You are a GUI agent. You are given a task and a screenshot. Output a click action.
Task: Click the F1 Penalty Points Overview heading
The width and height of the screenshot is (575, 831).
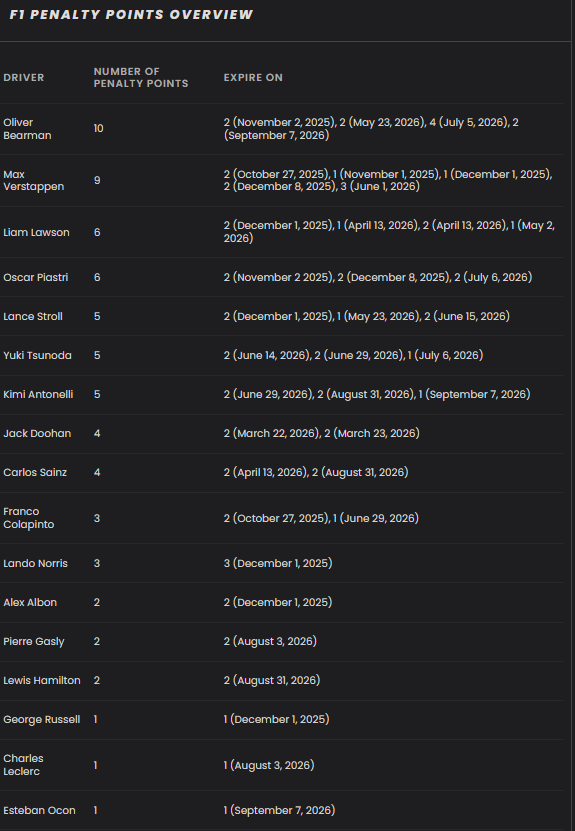point(131,15)
